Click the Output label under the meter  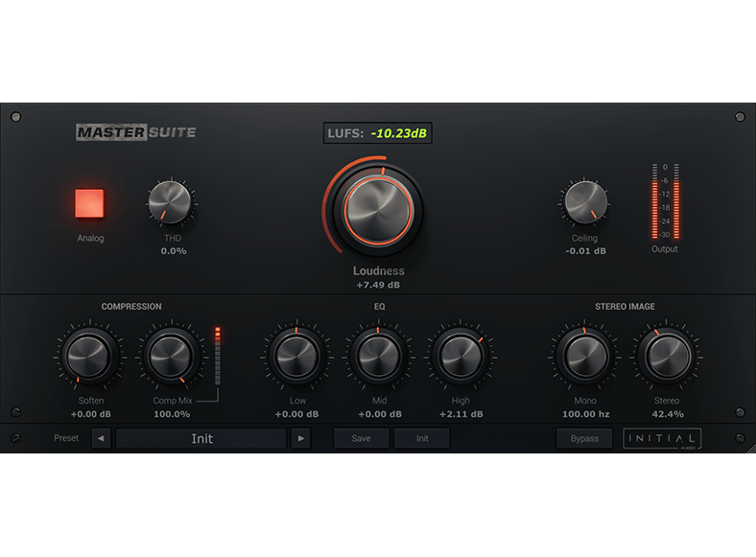tap(665, 249)
